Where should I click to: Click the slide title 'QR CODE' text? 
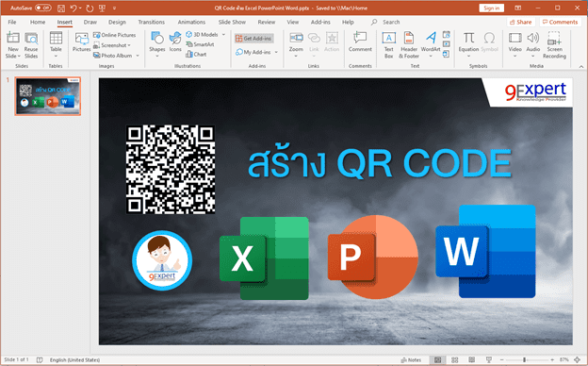(424, 164)
